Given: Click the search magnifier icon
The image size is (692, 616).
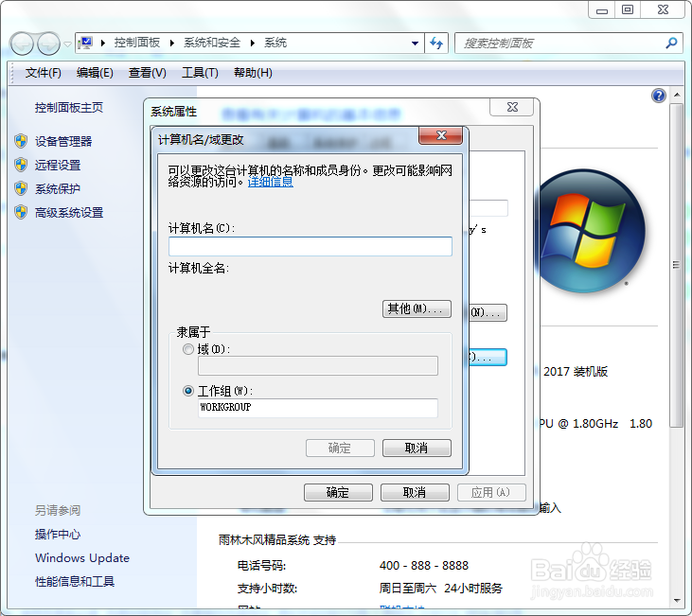Looking at the screenshot, I should pos(671,44).
